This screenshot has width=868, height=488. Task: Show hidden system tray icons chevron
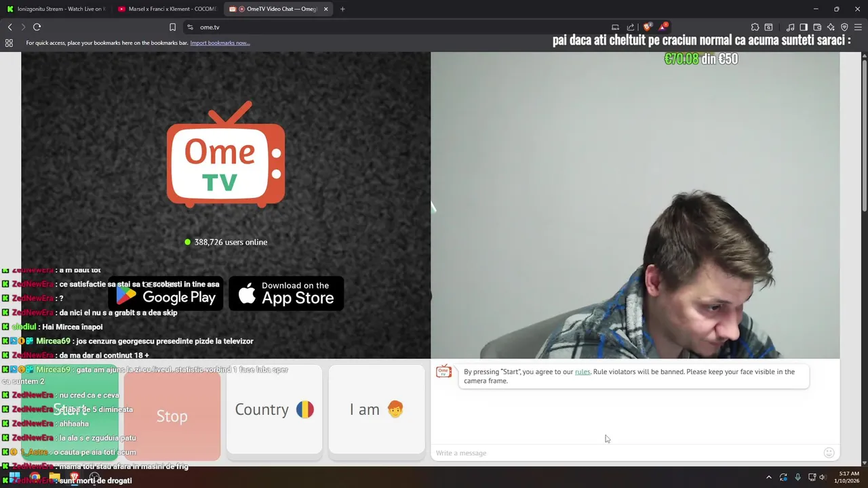[x=768, y=477]
